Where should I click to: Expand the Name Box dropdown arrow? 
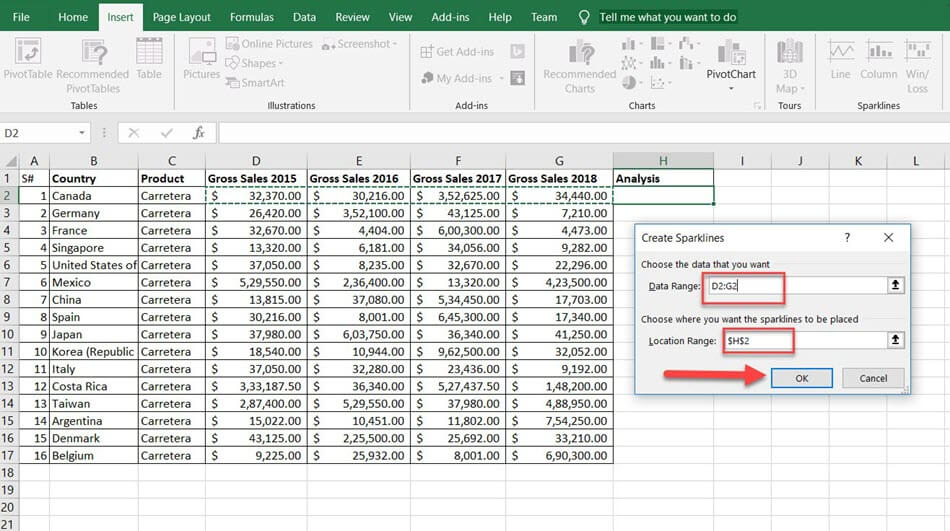[83, 133]
